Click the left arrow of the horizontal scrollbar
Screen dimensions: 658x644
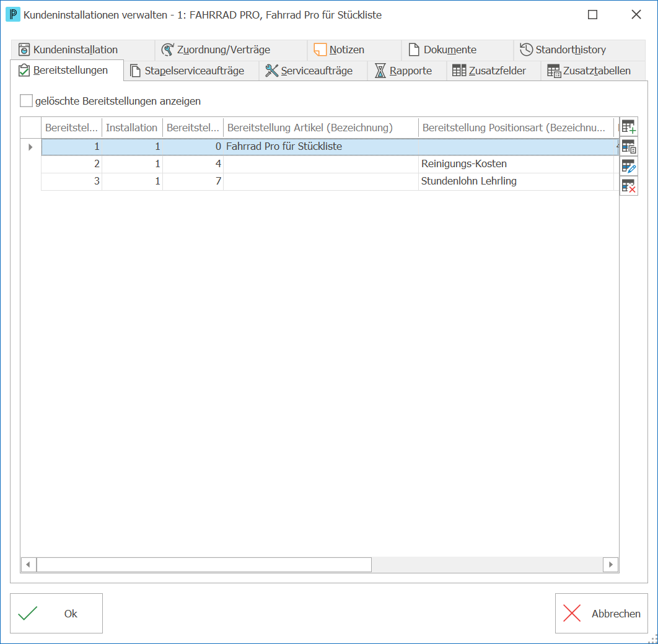(x=29, y=565)
